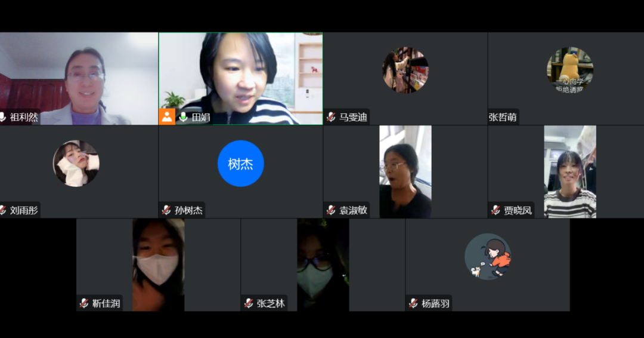
Task: Click the 祖利然 name label
Action: [x=24, y=117]
